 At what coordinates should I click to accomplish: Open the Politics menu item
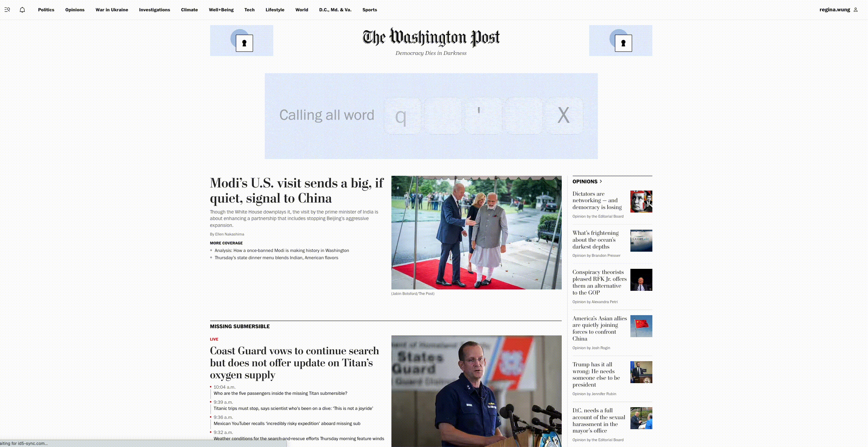[46, 10]
